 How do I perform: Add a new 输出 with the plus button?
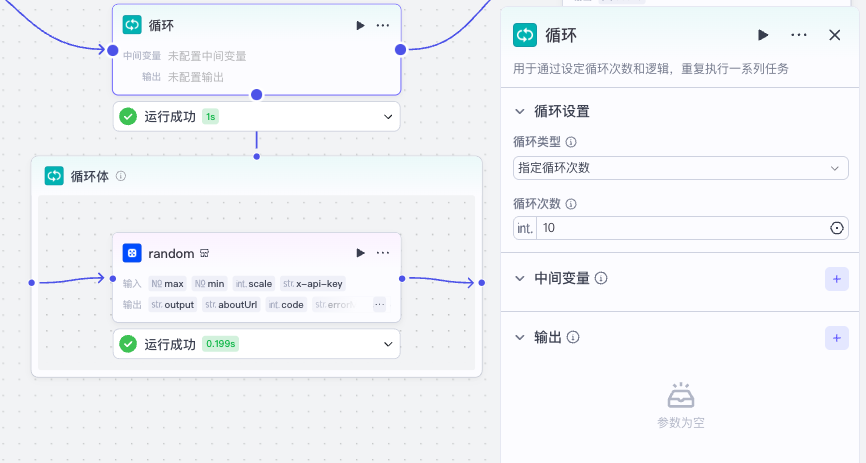(836, 338)
